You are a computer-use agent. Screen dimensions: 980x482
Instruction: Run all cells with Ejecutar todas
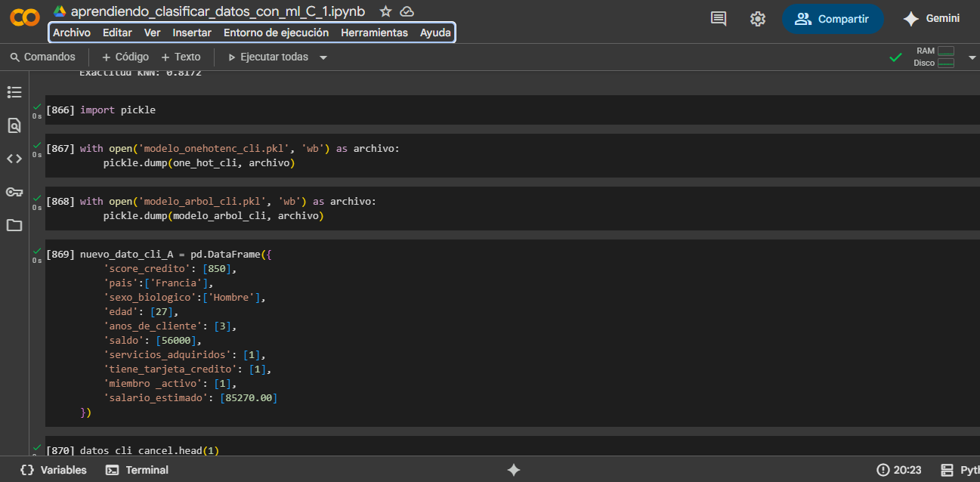pos(268,57)
